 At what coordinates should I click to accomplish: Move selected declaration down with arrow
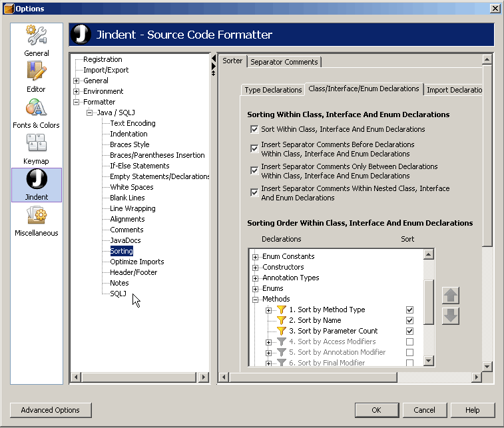click(451, 316)
